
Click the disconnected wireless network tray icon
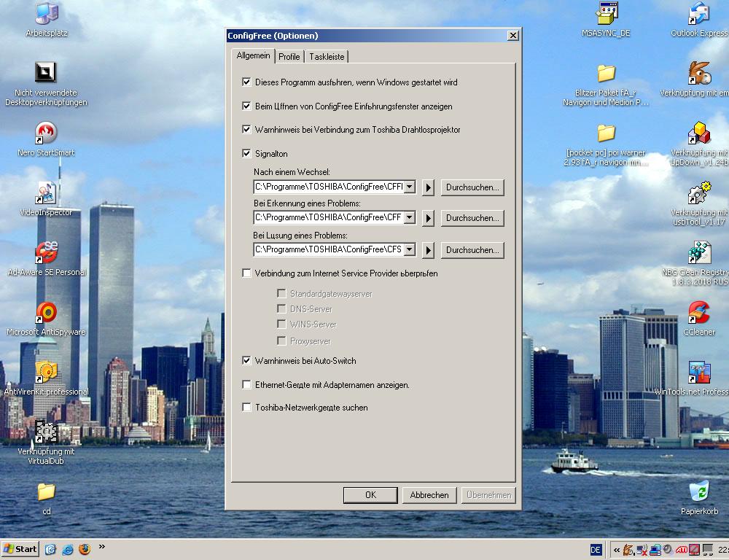pos(642,551)
